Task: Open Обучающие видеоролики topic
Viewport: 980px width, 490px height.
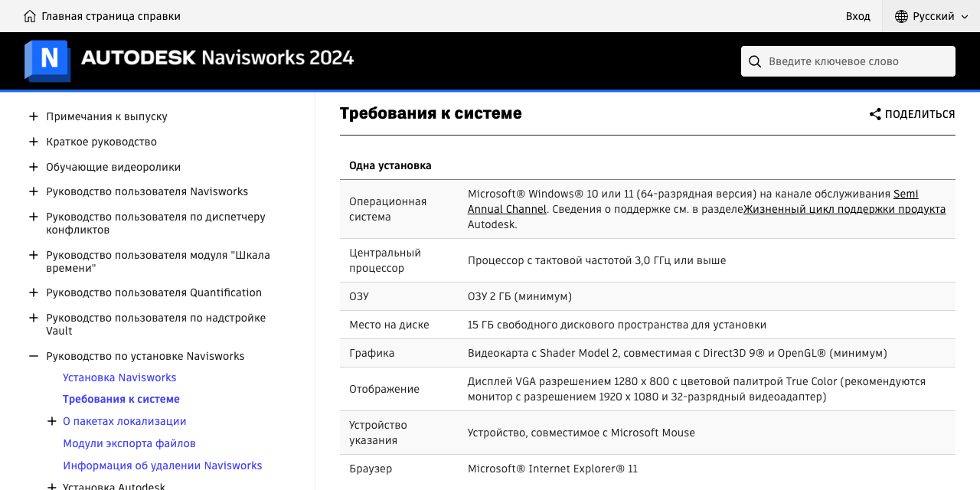Action: tap(113, 167)
